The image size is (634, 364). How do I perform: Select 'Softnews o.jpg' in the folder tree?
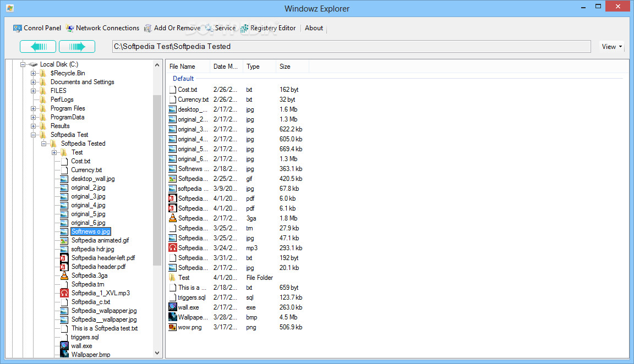(91, 231)
